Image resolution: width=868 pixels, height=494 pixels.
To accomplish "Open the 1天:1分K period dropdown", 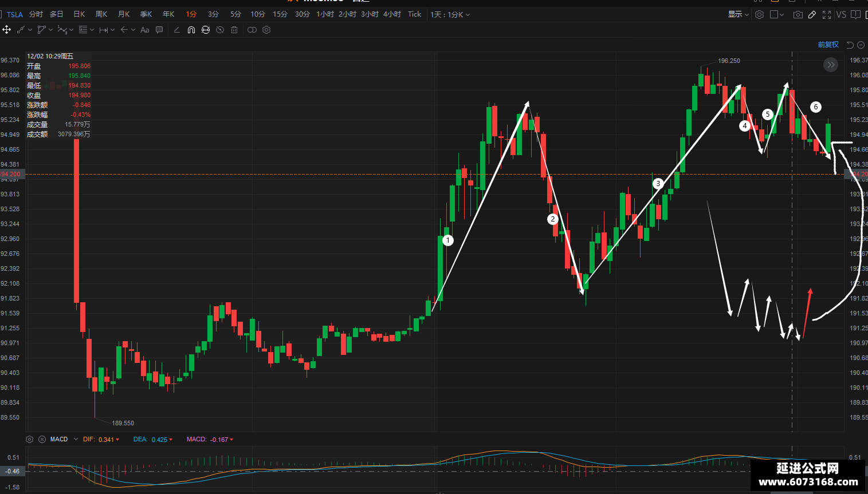I will 450,14.
